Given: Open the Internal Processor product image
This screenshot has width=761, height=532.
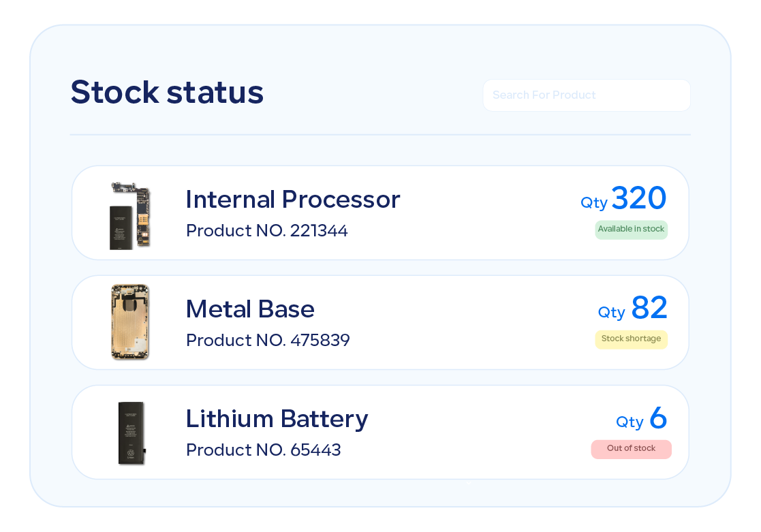Looking at the screenshot, I should tap(130, 215).
